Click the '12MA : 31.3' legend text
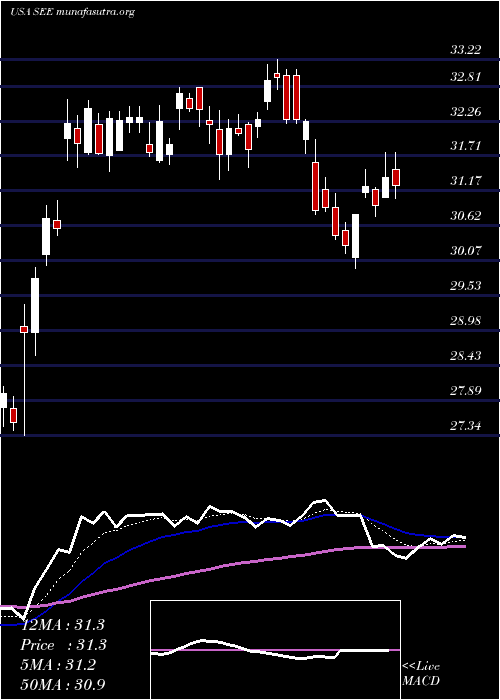The height and width of the screenshot is (700, 500). [x=63, y=625]
